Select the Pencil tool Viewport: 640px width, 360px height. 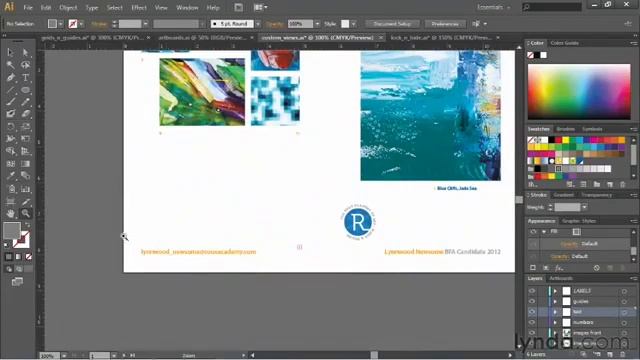click(x=25, y=102)
